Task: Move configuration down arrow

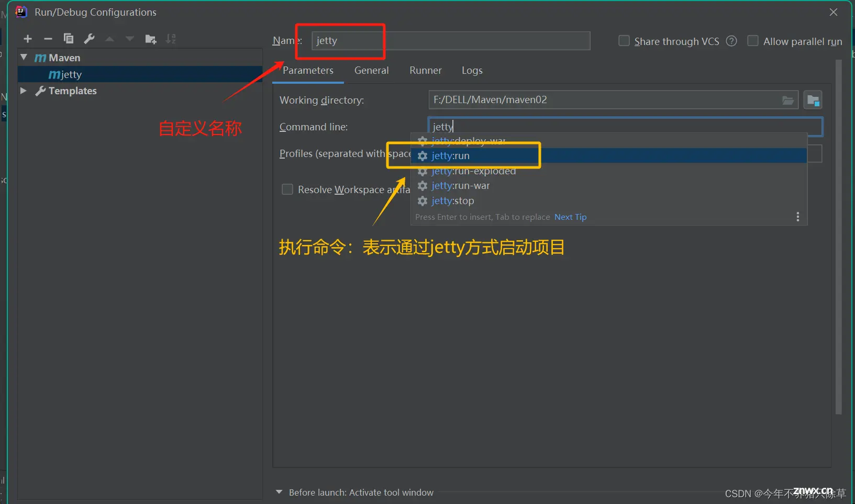Action: [130, 39]
